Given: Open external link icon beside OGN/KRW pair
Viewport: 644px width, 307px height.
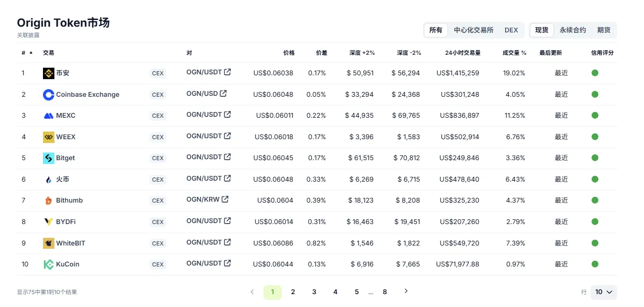Looking at the screenshot, I should coord(225,199).
